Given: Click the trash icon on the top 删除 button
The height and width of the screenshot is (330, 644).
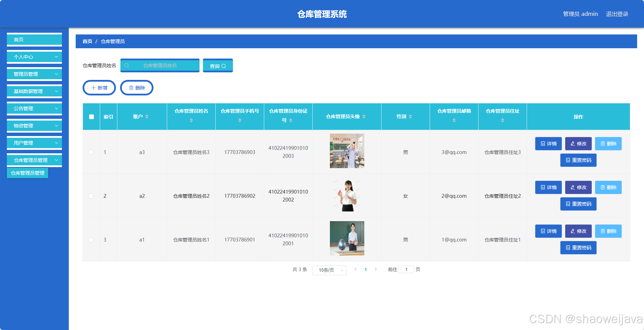Looking at the screenshot, I should [132, 87].
